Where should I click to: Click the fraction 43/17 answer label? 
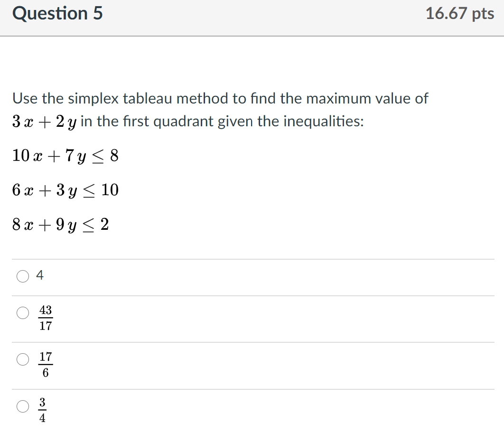click(x=45, y=318)
